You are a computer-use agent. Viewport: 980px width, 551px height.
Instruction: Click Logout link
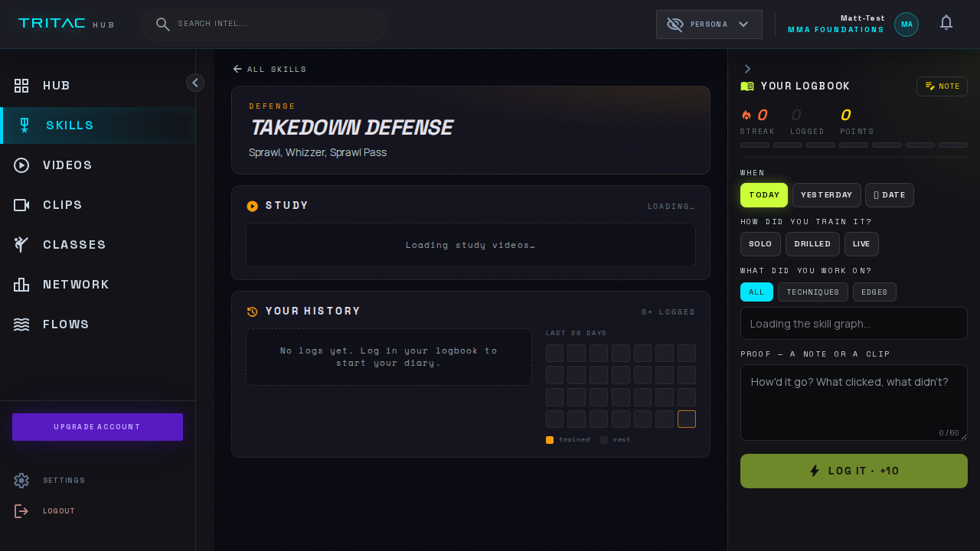[59, 511]
